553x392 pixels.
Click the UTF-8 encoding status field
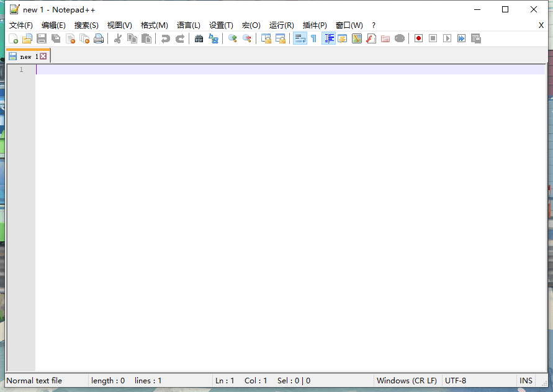456,381
